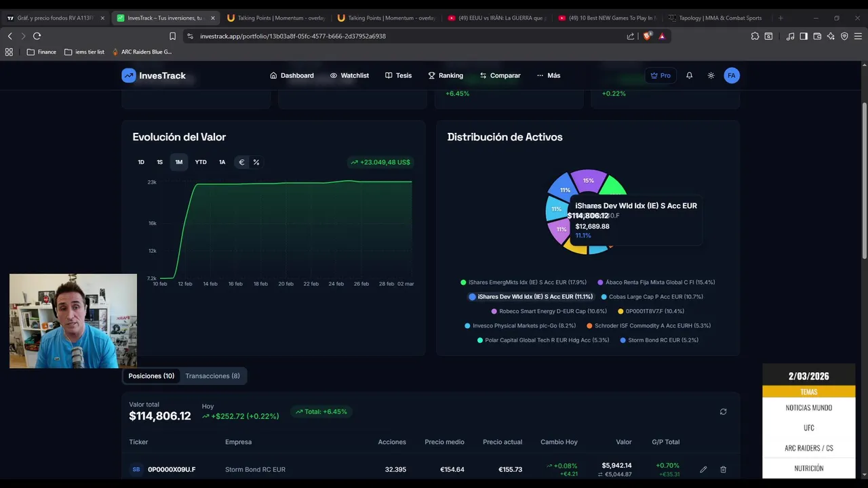This screenshot has height=488, width=868.
Task: Toggle Polar Capital Global Tech legend entry
Action: tap(542, 340)
